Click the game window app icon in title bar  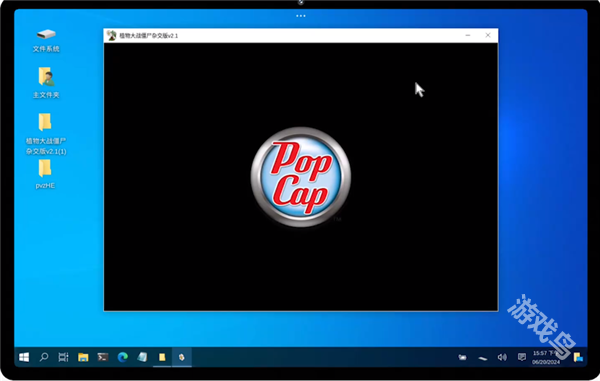pyautogui.click(x=111, y=36)
